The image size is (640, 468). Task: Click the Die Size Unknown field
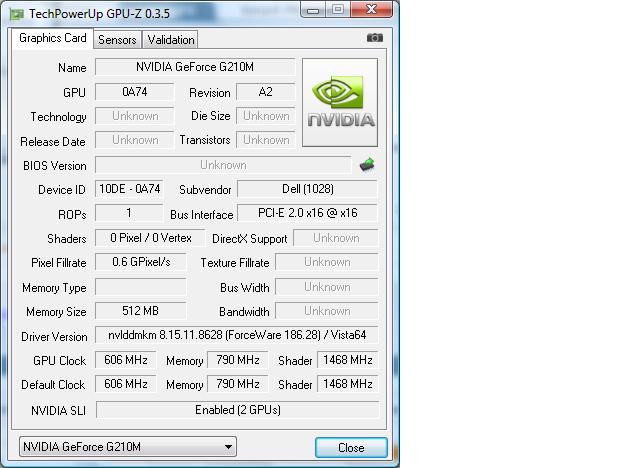pyautogui.click(x=265, y=116)
